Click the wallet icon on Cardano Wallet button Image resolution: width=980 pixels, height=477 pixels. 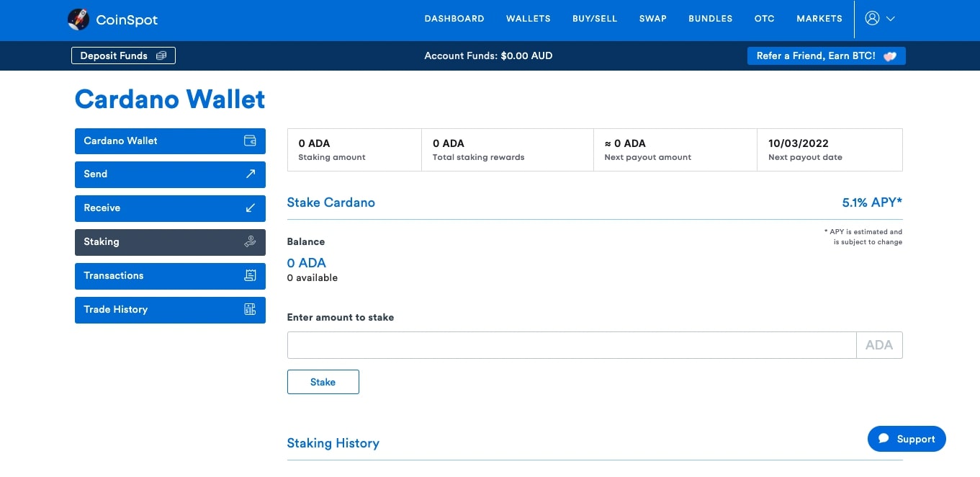point(250,141)
